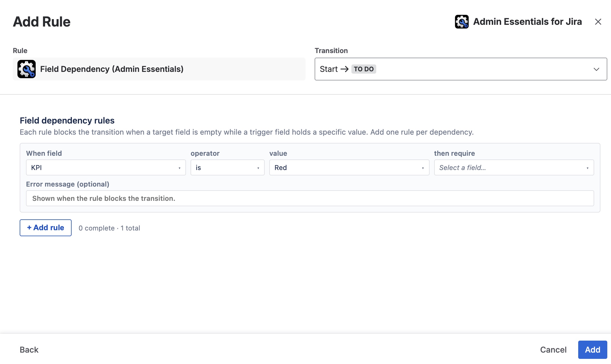The image size is (611, 364).
Task: Click the '0 complete · 1 total' status
Action: point(110,228)
